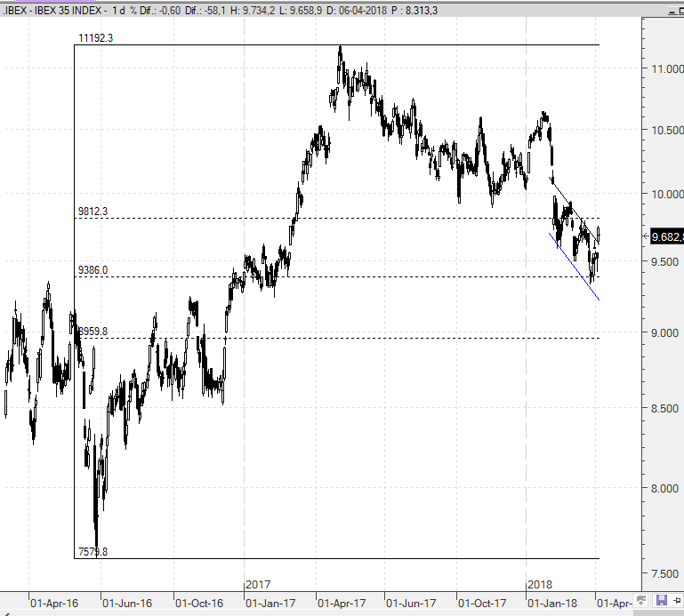
Task: Click the IBEX 35 INDEX title text
Action: pyautogui.click(x=68, y=11)
